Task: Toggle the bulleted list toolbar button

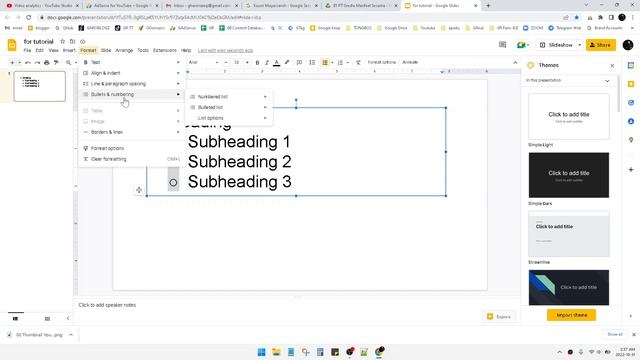Action: (x=325, y=62)
